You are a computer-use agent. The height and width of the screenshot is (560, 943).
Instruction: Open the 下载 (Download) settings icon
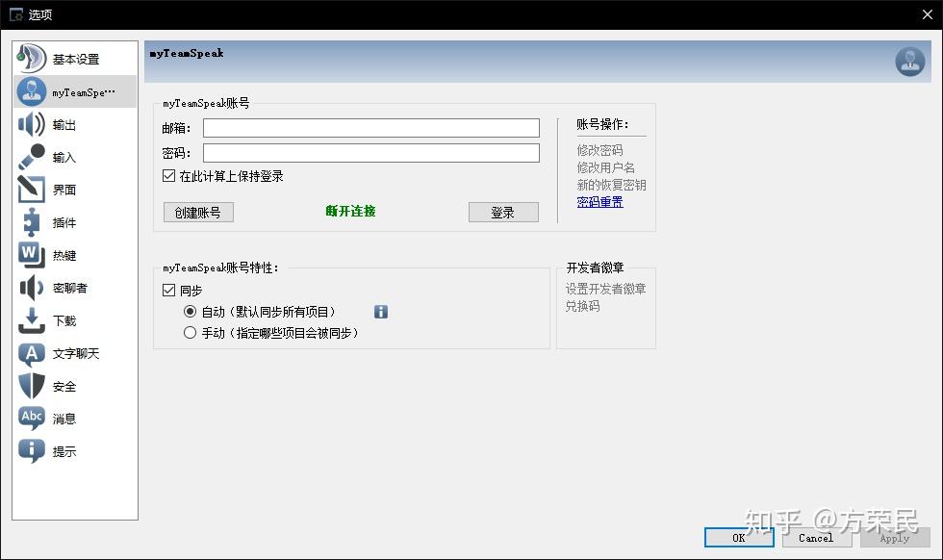pyautogui.click(x=32, y=320)
